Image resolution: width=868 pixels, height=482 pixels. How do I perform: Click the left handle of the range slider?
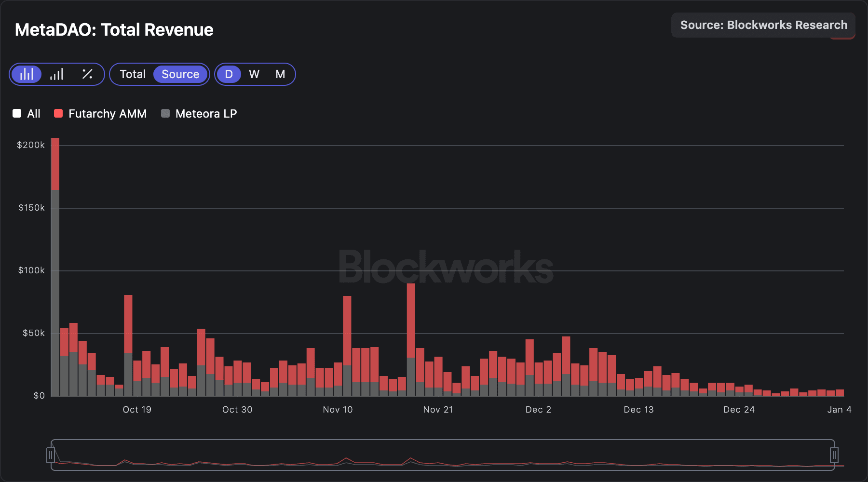pyautogui.click(x=51, y=455)
